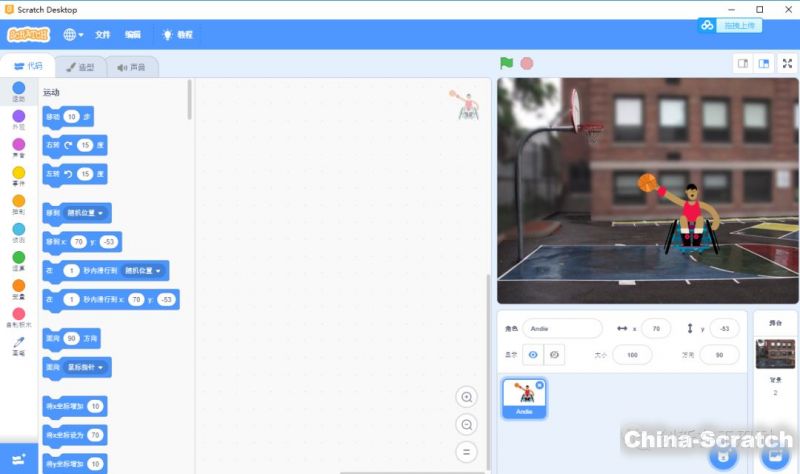Switch to small stage layout
This screenshot has width=800, height=474.
point(743,63)
